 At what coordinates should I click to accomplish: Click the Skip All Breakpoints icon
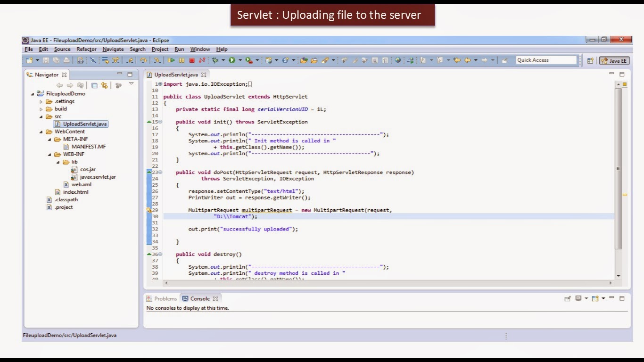pyautogui.click(x=93, y=60)
